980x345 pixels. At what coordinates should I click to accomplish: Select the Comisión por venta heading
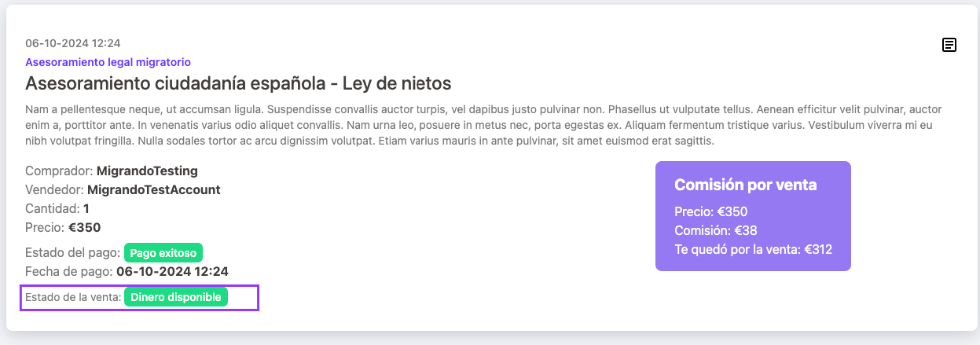pos(746,185)
